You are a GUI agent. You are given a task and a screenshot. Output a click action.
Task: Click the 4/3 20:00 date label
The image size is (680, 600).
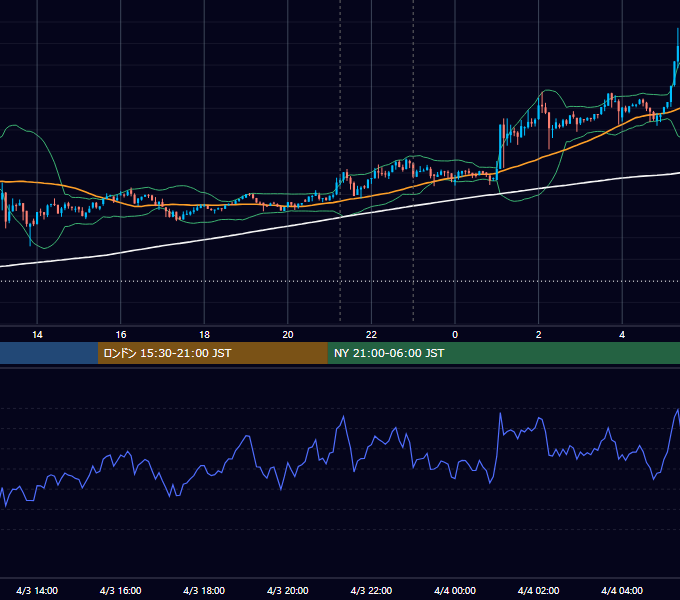coord(288,590)
